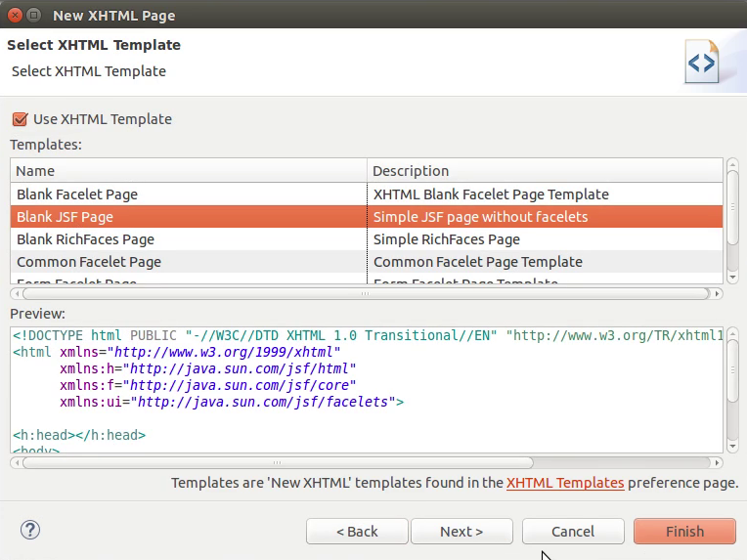Screen dimensions: 747x560
Task: Click the DOCTYPE line in the preview
Action: click(x=368, y=335)
